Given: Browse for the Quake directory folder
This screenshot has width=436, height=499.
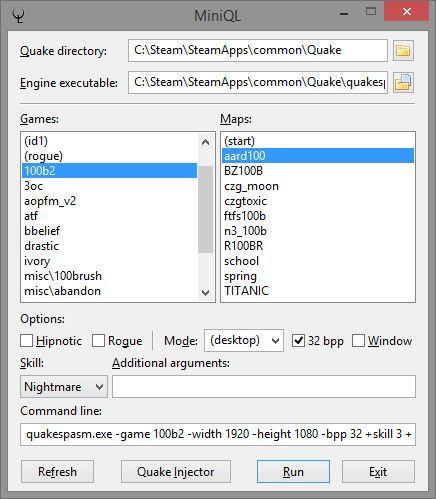Looking at the screenshot, I should click(x=403, y=51).
